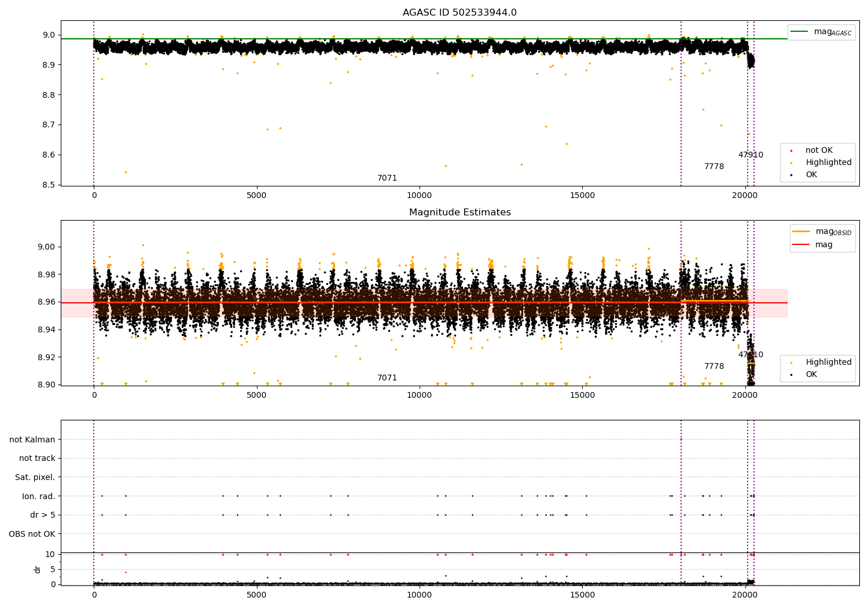
Task: Click the 'dr > 5' row label
Action: coord(43,515)
